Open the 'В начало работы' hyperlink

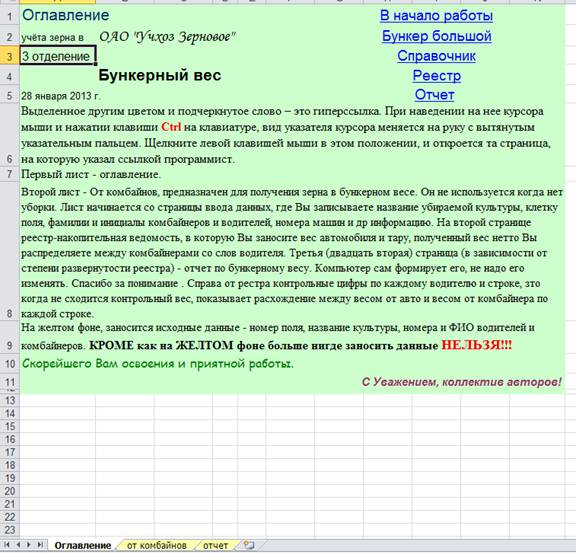pyautogui.click(x=436, y=15)
